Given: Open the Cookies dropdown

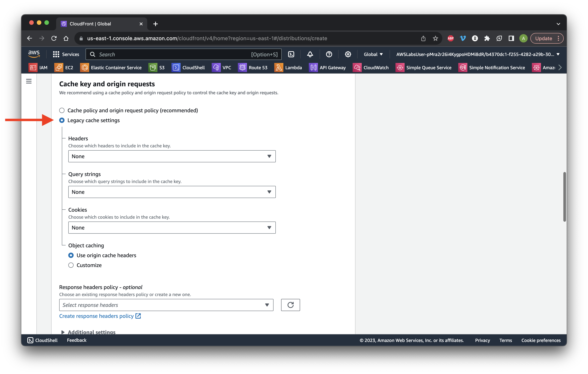Looking at the screenshot, I should tap(172, 228).
